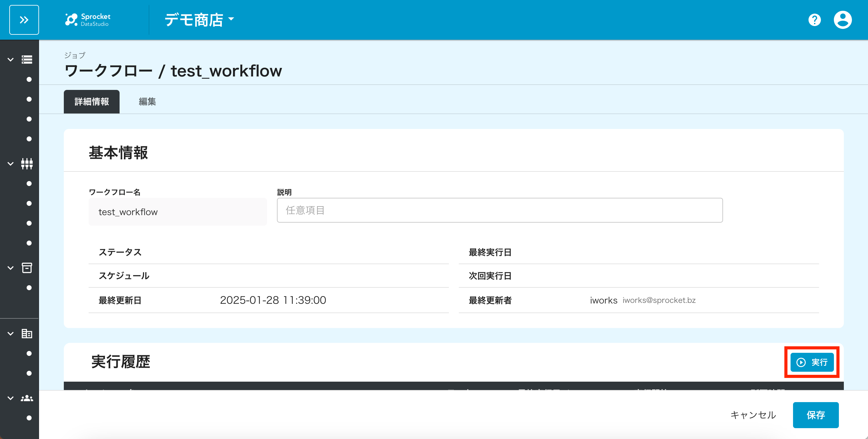868x439 pixels.
Task: Open the help question mark icon
Action: point(814,20)
